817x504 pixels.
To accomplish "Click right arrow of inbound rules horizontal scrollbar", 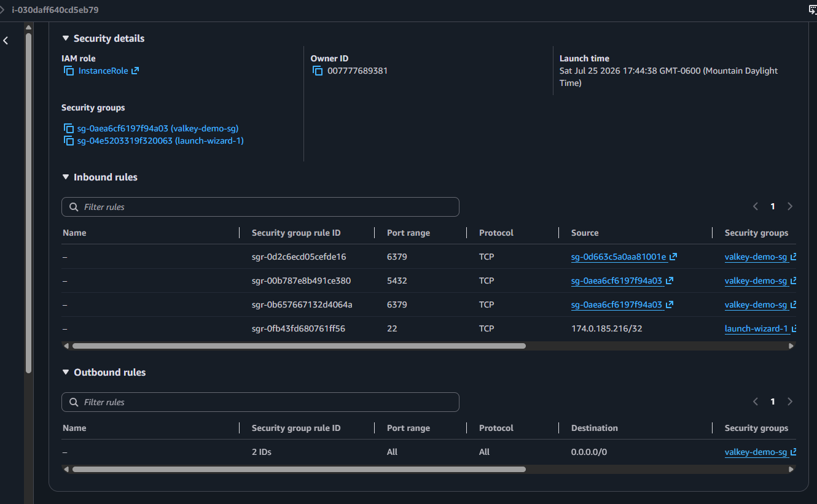I will 791,346.
